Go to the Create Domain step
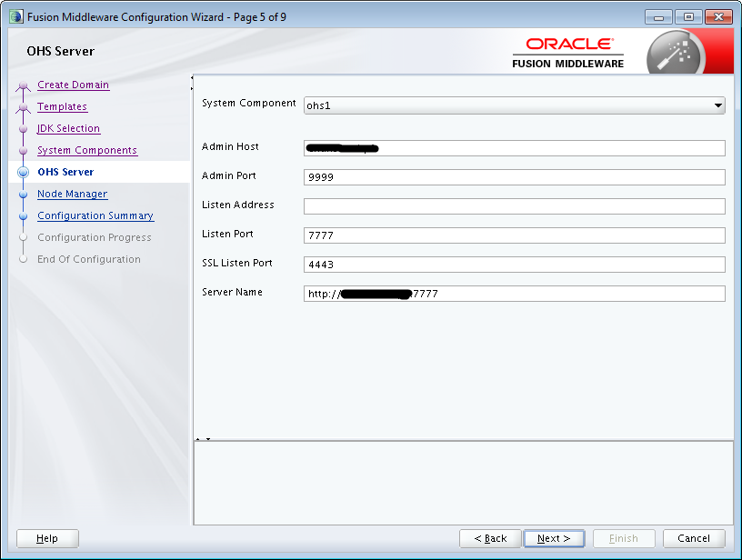742x560 pixels. point(74,85)
